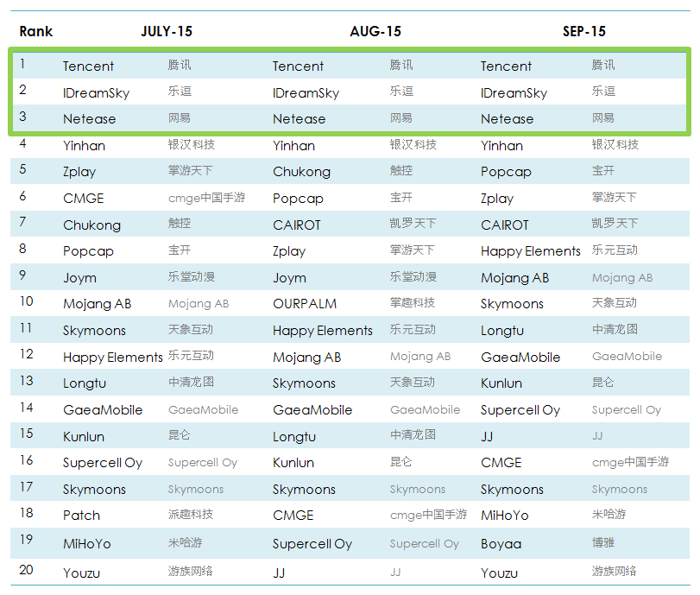Screen dimensions: 700x595
Task: Click 'Chukong' in the AUG-15 column
Action: pos(302,172)
